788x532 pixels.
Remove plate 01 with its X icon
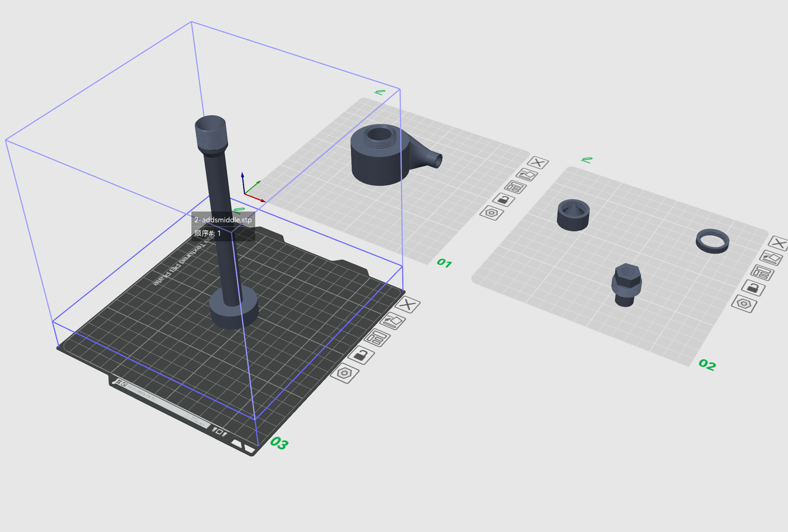tap(538, 163)
